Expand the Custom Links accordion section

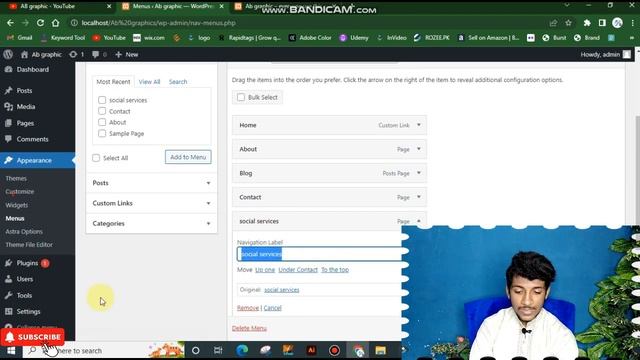tap(151, 203)
